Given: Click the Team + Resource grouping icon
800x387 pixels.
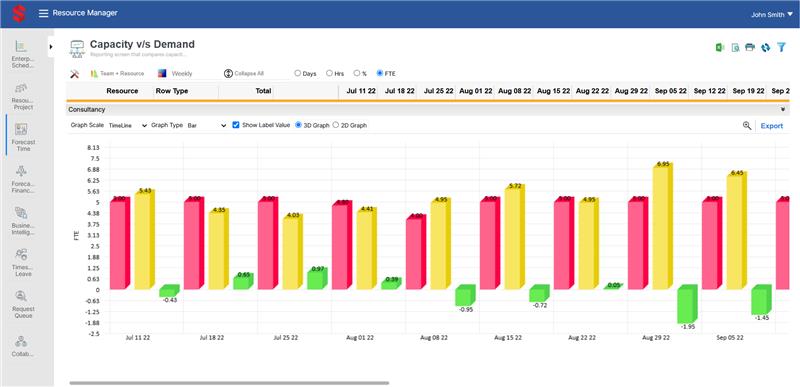Looking at the screenshot, I should [x=94, y=73].
